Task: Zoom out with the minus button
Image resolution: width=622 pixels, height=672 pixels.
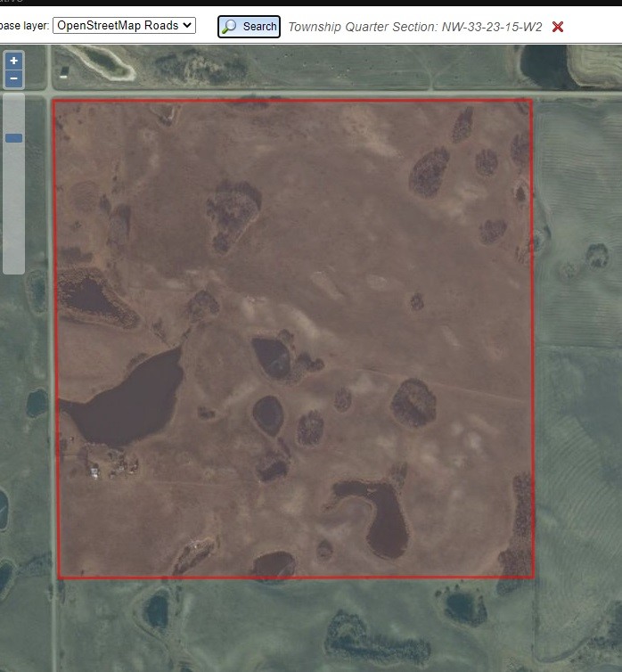Action: [x=13, y=78]
